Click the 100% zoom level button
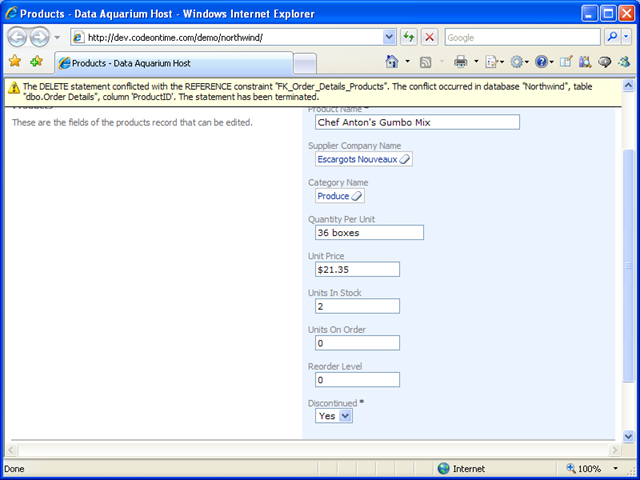The width and height of the screenshot is (640, 480). coord(584,469)
